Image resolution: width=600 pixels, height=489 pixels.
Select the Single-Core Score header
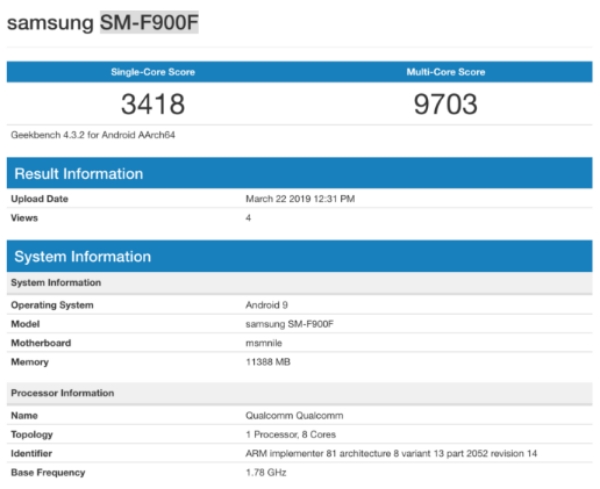pyautogui.click(x=153, y=72)
